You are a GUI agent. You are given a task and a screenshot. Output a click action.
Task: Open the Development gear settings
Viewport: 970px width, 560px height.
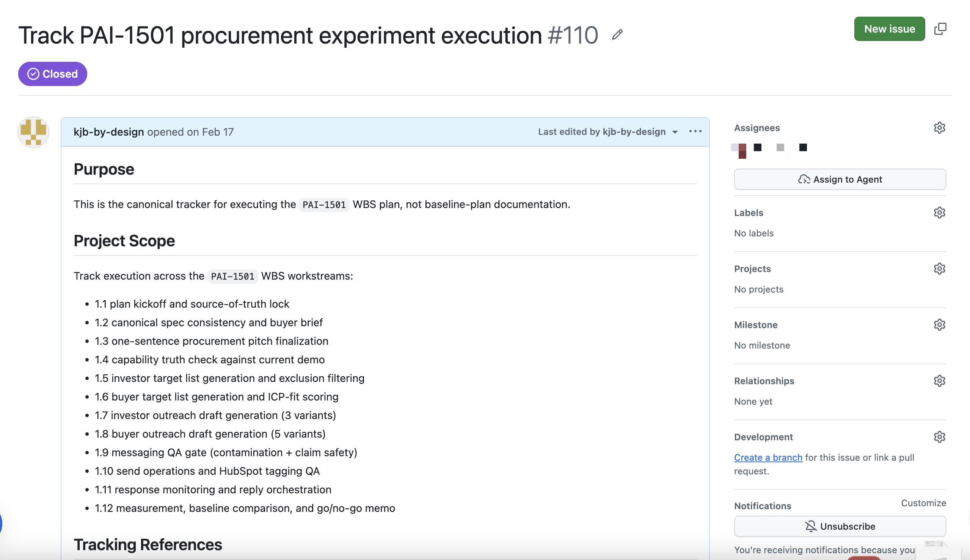coord(939,437)
